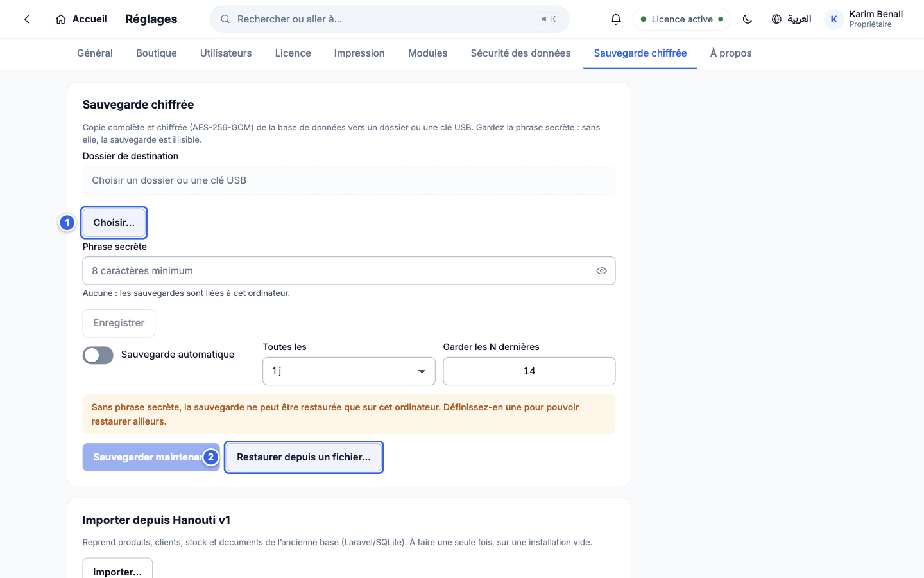Screen dimensions: 924x578
Task: Go to the Licence tab
Action: pos(293,53)
